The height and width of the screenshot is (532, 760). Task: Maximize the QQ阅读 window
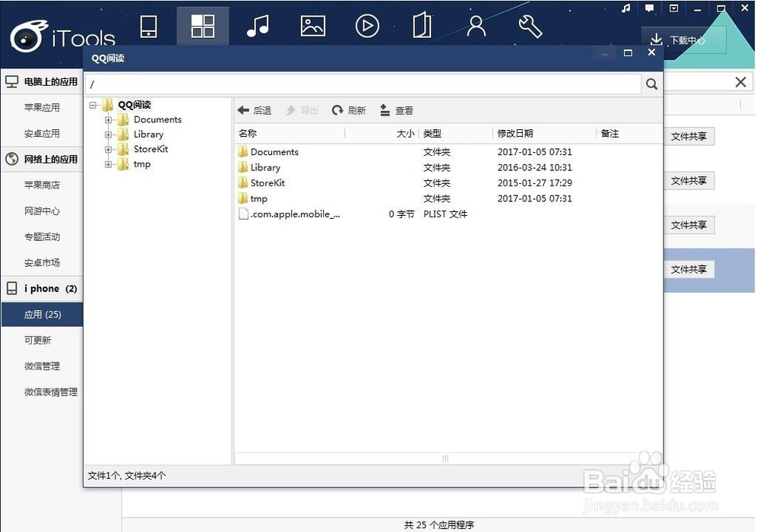point(628,52)
